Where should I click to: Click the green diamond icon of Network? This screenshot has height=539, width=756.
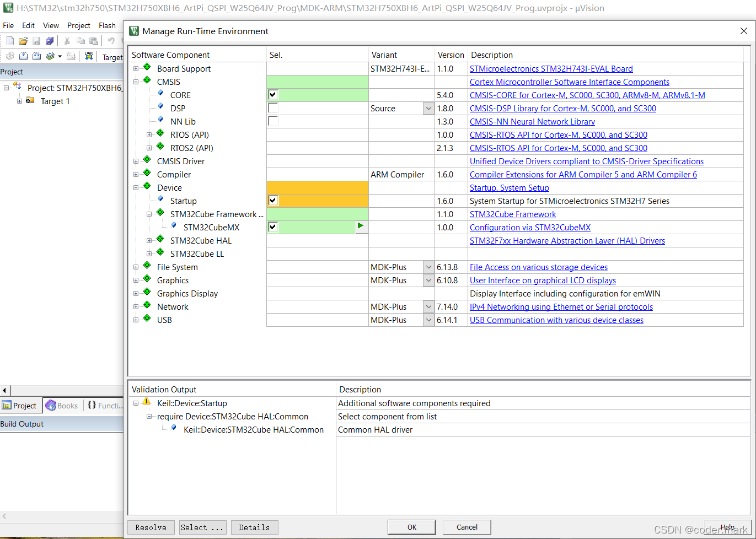pyautogui.click(x=147, y=305)
